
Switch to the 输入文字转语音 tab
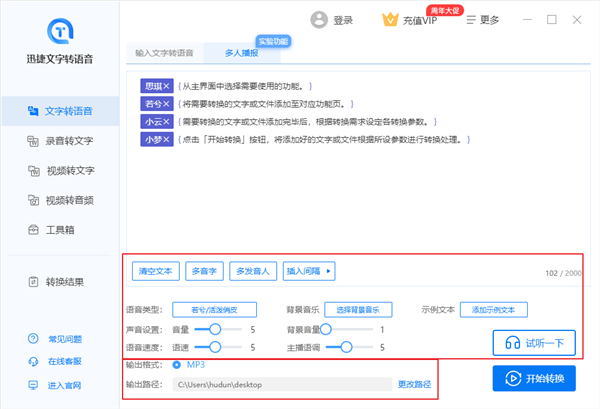click(x=164, y=53)
